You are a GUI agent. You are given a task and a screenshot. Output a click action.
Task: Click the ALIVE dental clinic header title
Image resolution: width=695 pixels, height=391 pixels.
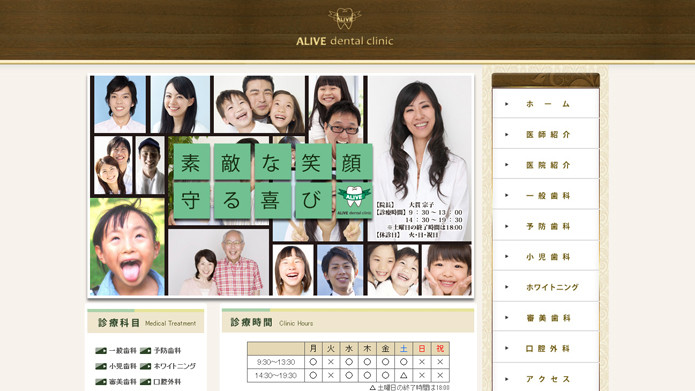click(345, 41)
